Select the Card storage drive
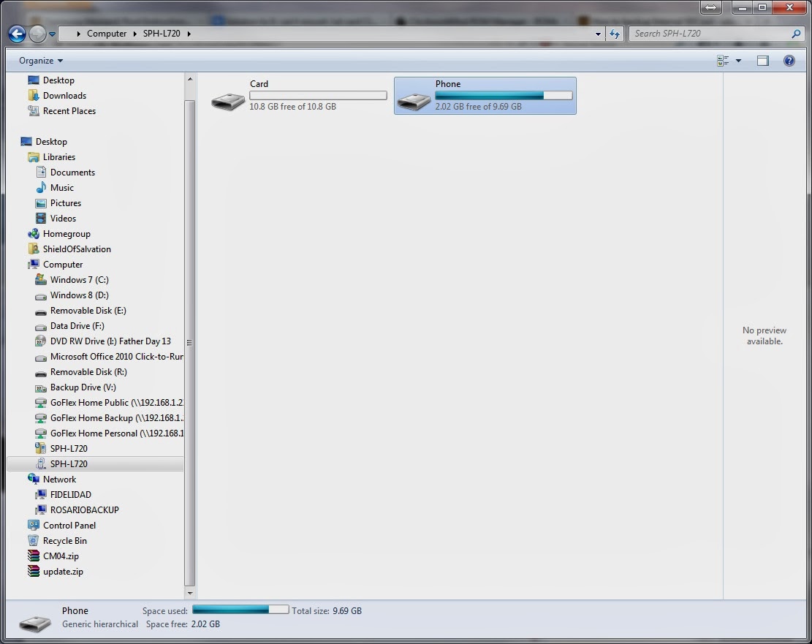Screen dimensions: 812x644 tap(299, 95)
